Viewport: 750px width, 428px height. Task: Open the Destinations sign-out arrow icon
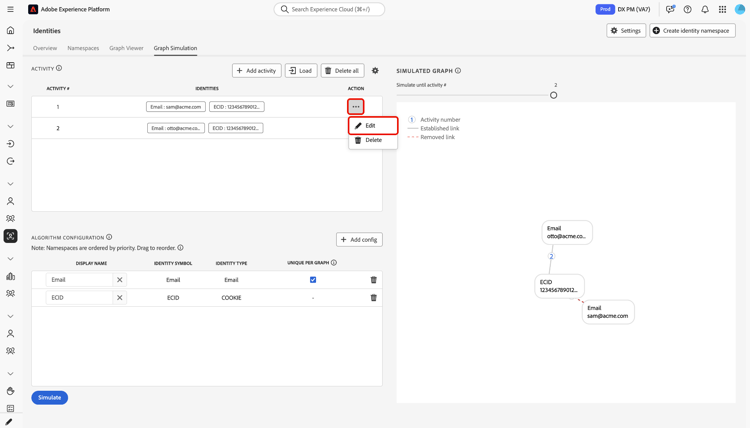[x=10, y=161]
